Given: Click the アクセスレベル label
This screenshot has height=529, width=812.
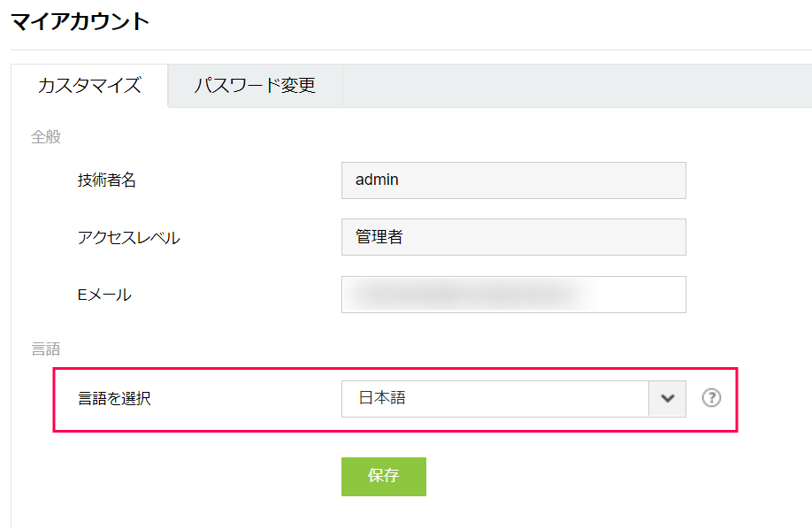Looking at the screenshot, I should (x=128, y=238).
